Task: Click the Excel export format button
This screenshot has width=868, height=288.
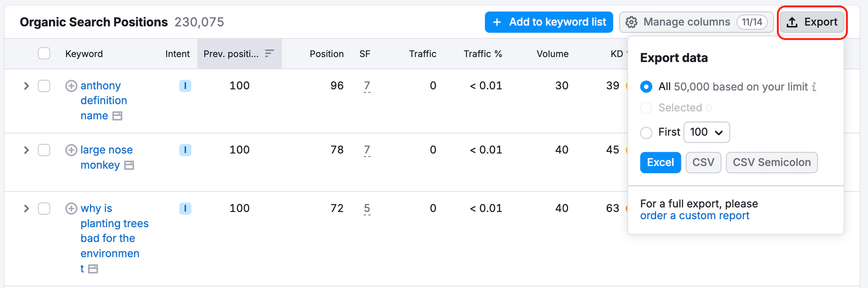Action: pos(660,163)
